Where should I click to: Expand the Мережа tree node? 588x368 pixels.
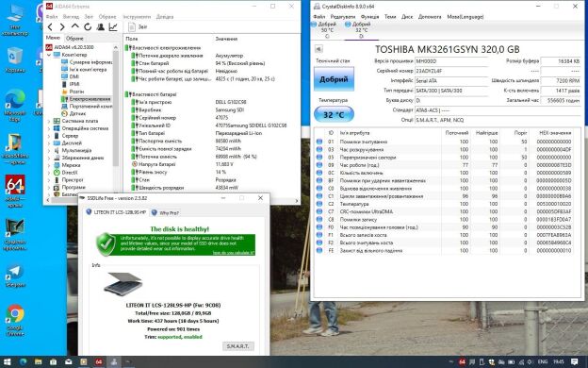49,165
